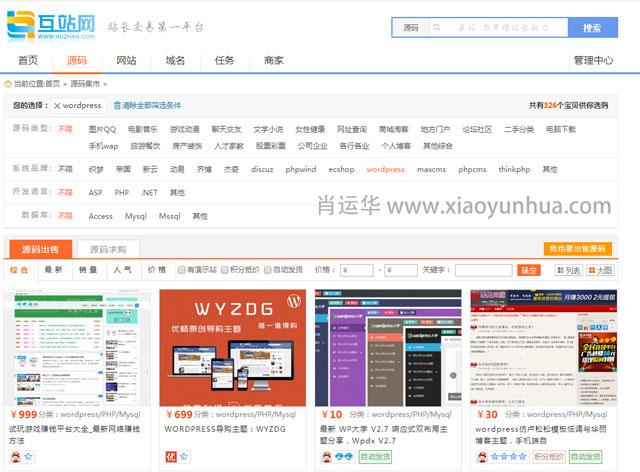Click 源码集市 breadcrumb link
Screen dimensions: 640x472
[85, 84]
